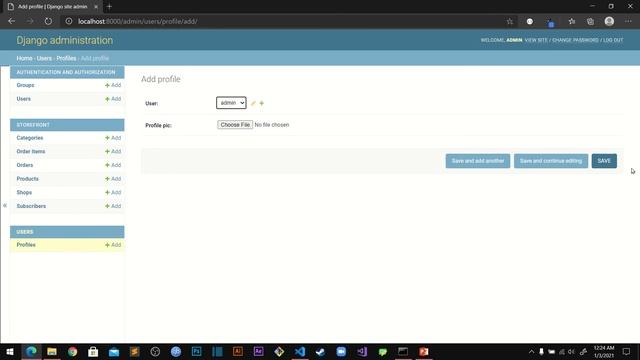Collapse the sidebar with the double-chevron toggle
Viewport: 640px width, 360px height.
click(x=5, y=205)
